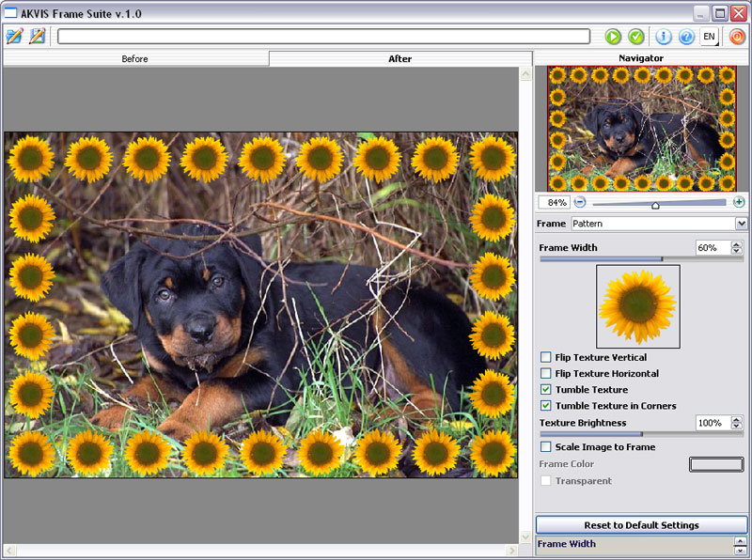Viewport: 752px width, 560px height.
Task: Click the second pencil toolbar icon
Action: click(38, 37)
